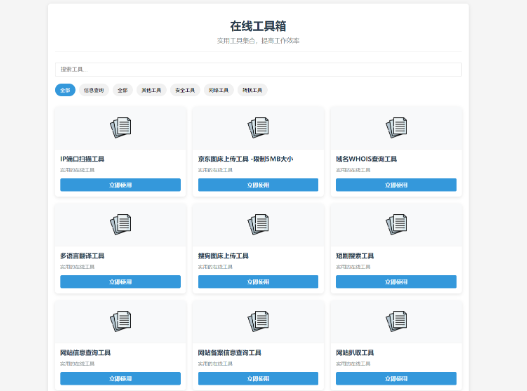Filter tools by 其他工具
Image resolution: width=527 pixels, height=391 pixels.
tap(151, 90)
